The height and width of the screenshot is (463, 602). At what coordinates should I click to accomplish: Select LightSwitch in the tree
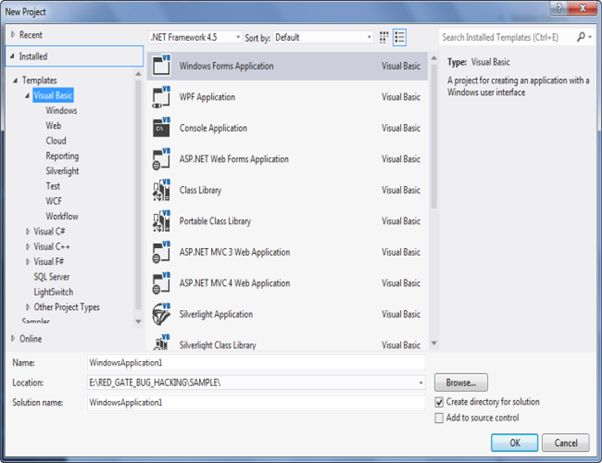pyautogui.click(x=53, y=292)
